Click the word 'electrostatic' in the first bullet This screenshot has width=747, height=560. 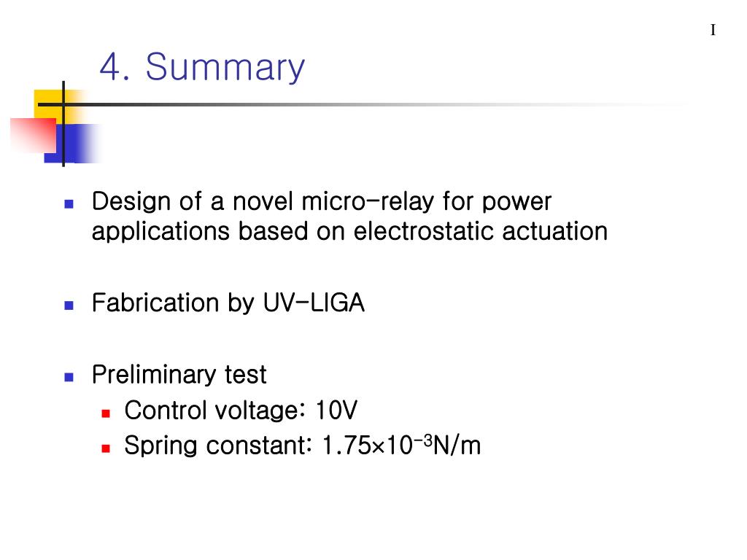point(424,231)
